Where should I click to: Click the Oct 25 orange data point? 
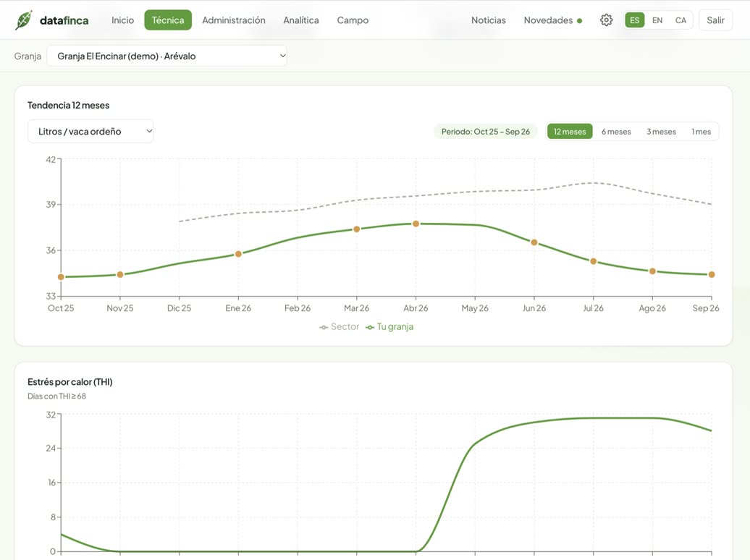click(61, 277)
